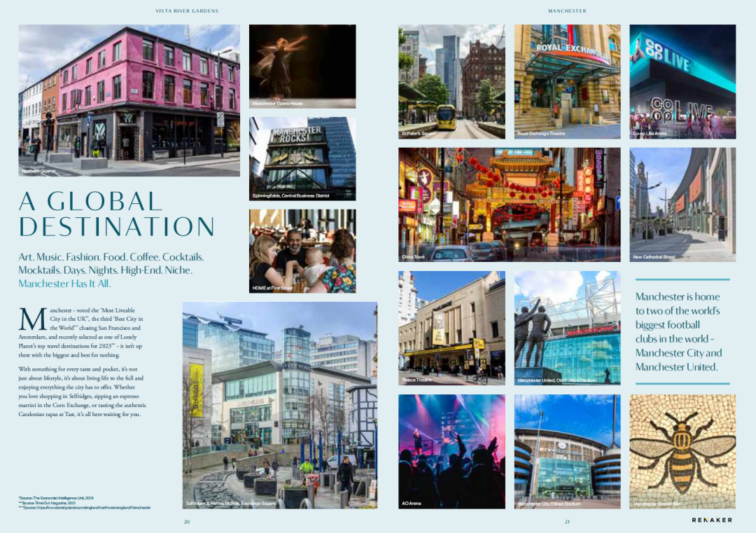Click the Renaker logo in the corner
This screenshot has height=533, width=756.
tap(711, 520)
